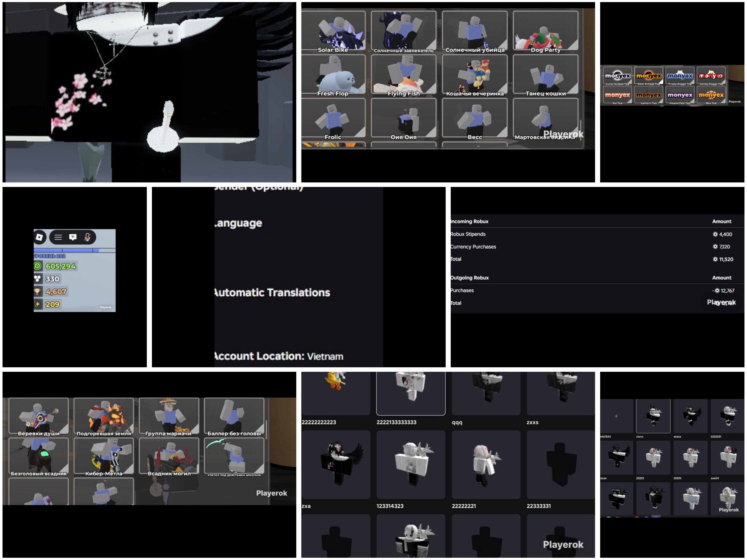Select the Bee Tag
This screenshot has height=560, width=747.
[x=711, y=95]
